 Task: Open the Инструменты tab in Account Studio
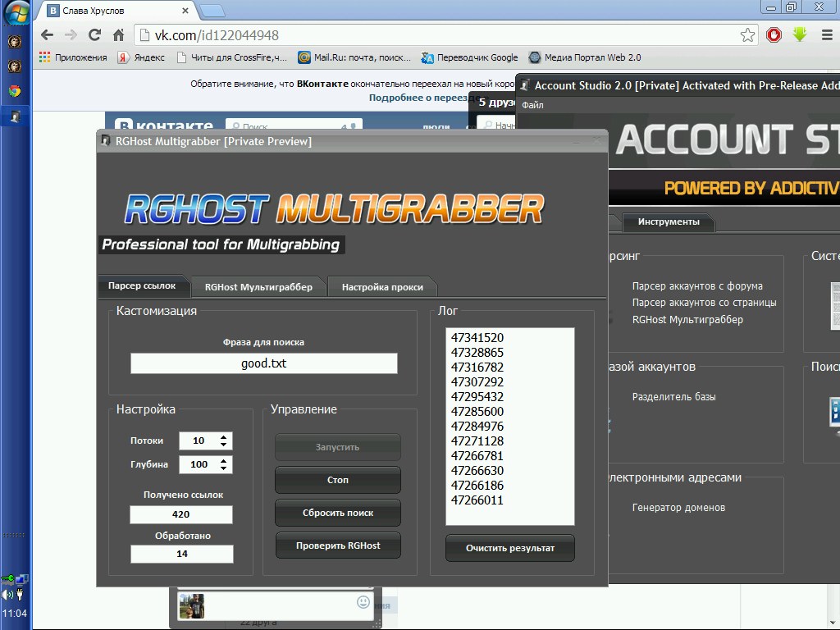669,221
